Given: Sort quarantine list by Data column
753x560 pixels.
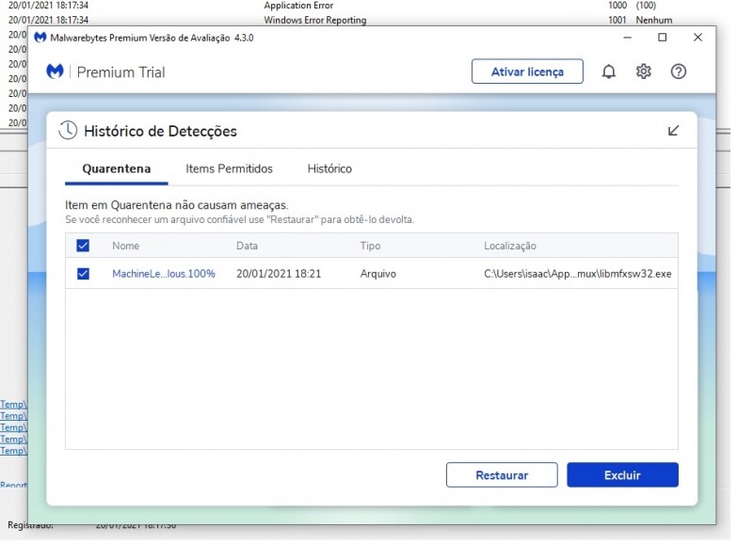Looking at the screenshot, I should [x=247, y=246].
